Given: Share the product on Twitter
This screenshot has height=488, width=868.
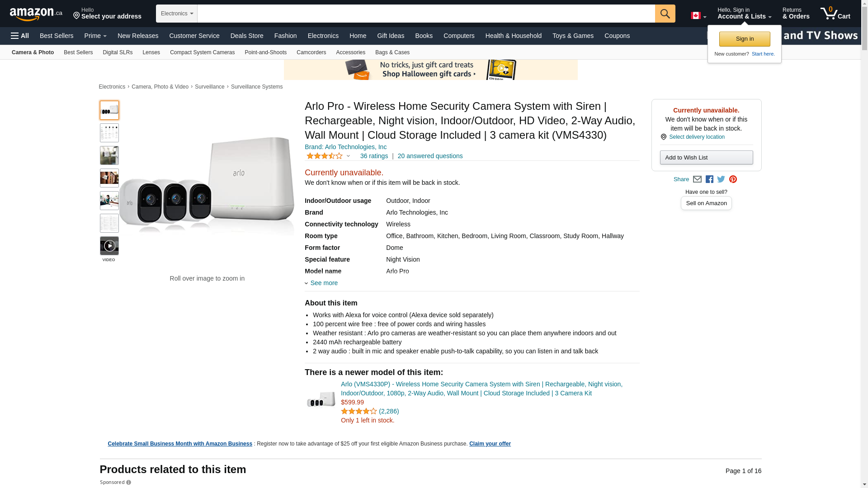Looking at the screenshot, I should tap(721, 179).
